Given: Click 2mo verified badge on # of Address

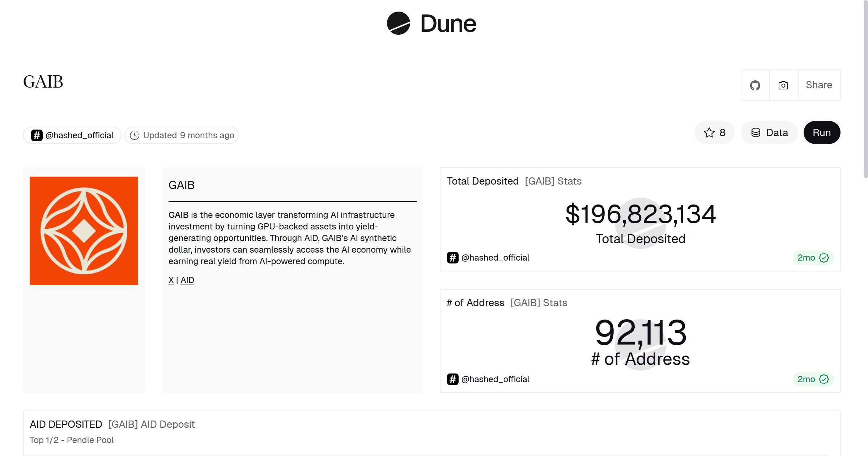Looking at the screenshot, I should [x=813, y=379].
